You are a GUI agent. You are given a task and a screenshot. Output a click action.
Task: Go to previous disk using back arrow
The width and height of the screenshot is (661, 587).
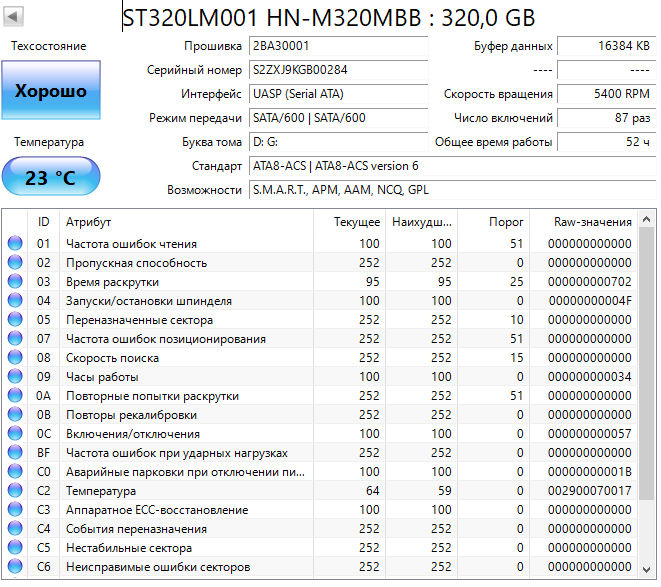click(13, 16)
